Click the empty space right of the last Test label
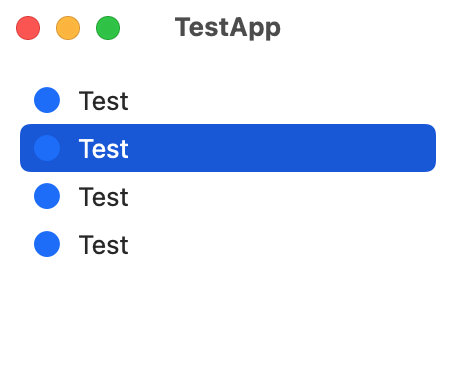The image size is (456, 374). (x=282, y=244)
